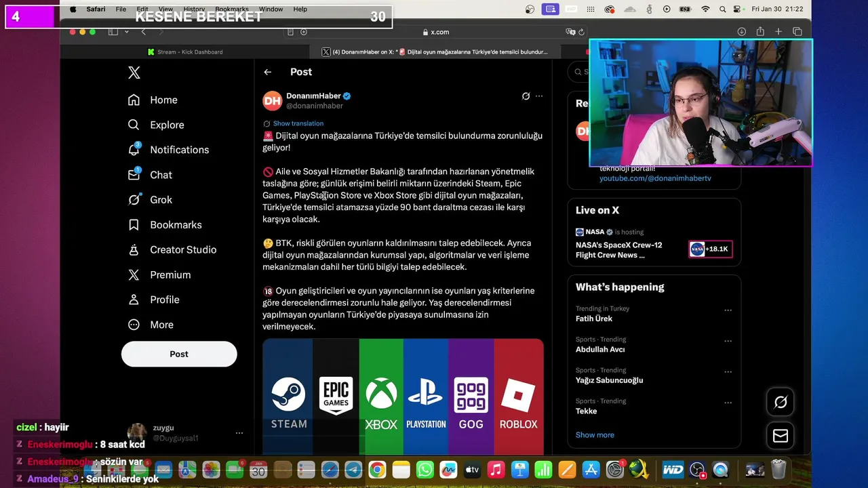
Task: Click the game stores image in the post
Action: [x=403, y=396]
